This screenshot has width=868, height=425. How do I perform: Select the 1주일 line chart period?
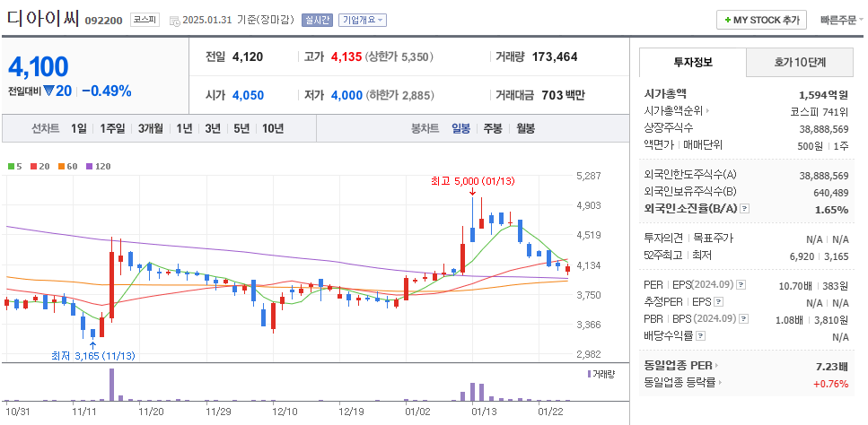[x=112, y=129]
